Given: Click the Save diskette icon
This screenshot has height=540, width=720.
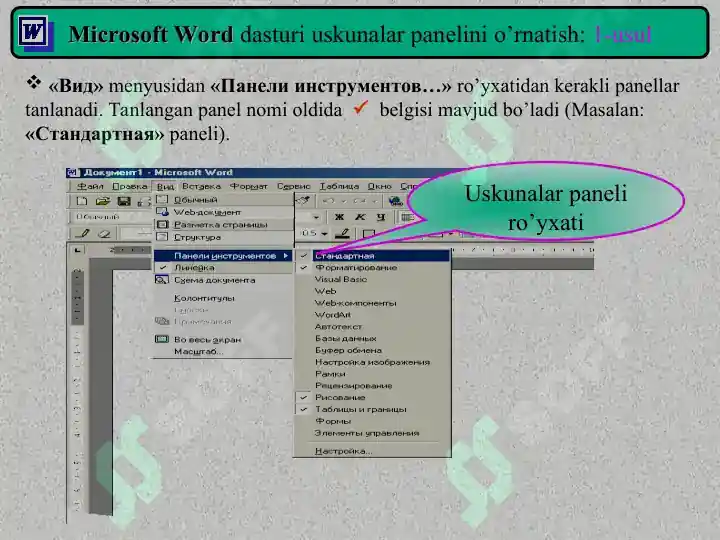Looking at the screenshot, I should click(124, 201).
